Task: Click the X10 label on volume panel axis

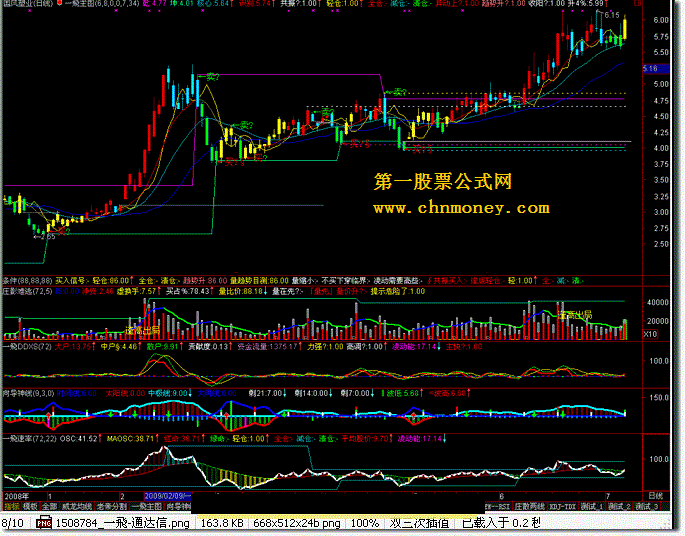Action: (x=650, y=334)
